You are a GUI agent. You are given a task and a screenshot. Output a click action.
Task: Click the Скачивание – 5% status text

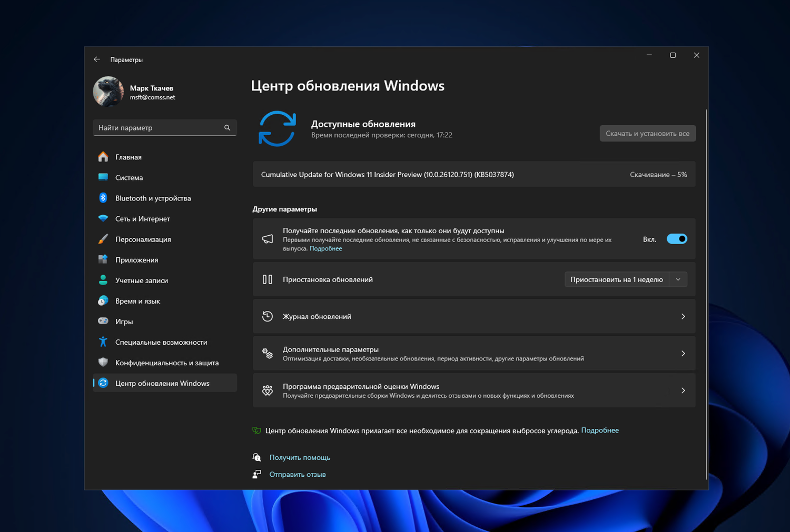point(658,174)
